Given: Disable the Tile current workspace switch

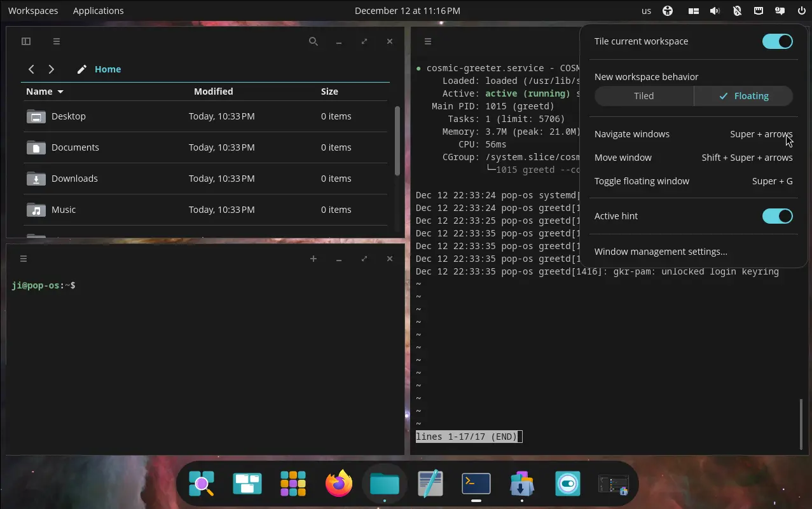Looking at the screenshot, I should pyautogui.click(x=777, y=41).
